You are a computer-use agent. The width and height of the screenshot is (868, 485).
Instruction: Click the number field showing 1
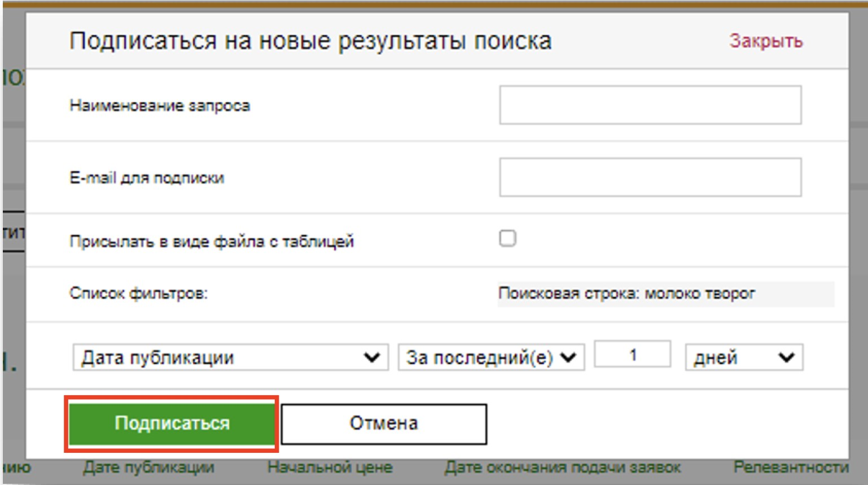(x=632, y=355)
